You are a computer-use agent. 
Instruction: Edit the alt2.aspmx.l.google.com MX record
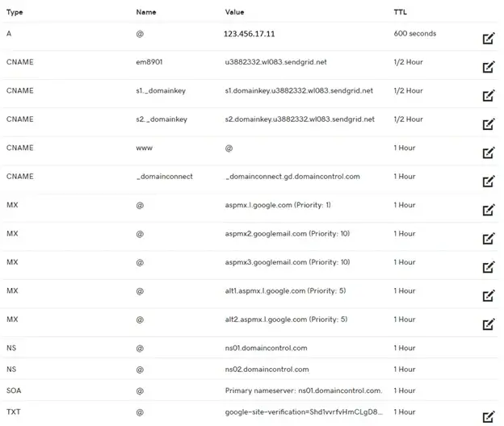coord(489,324)
